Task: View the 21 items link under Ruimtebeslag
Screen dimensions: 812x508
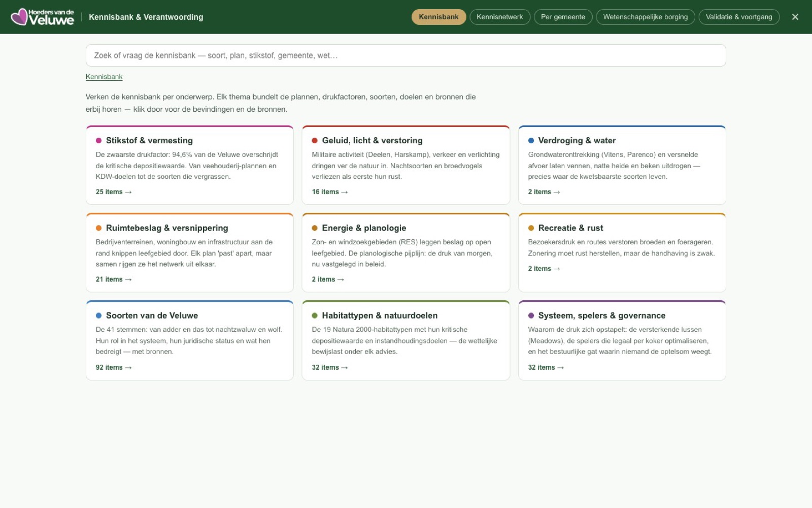Action: [x=114, y=279]
